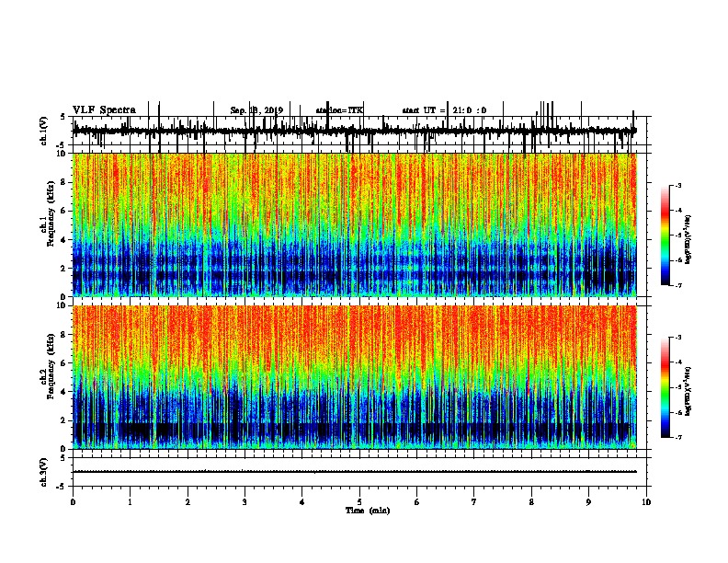The image size is (728, 563).
Task: Click the ch.2 colorbar 'log(PSD)(V²/Hz)' label
Action: point(688,391)
